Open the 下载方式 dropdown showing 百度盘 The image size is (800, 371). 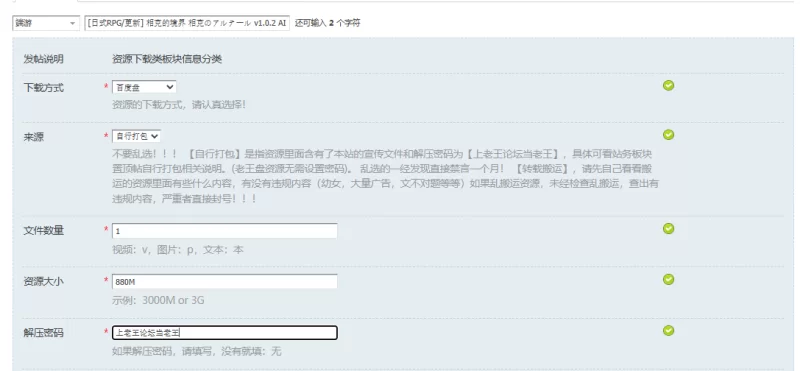(x=144, y=87)
